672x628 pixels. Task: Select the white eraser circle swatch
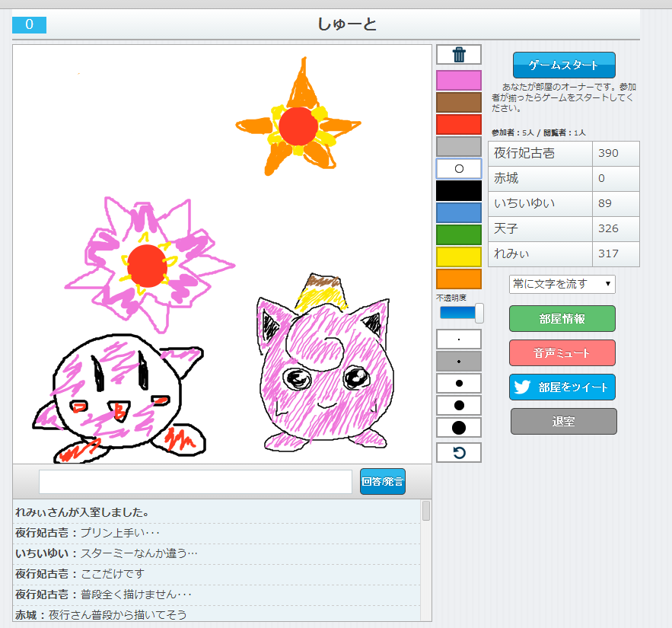pyautogui.click(x=459, y=168)
